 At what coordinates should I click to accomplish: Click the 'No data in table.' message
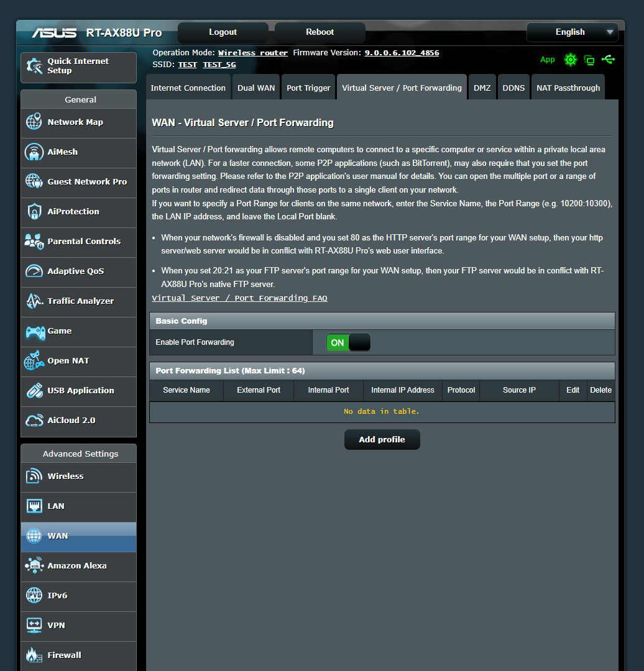pos(382,411)
